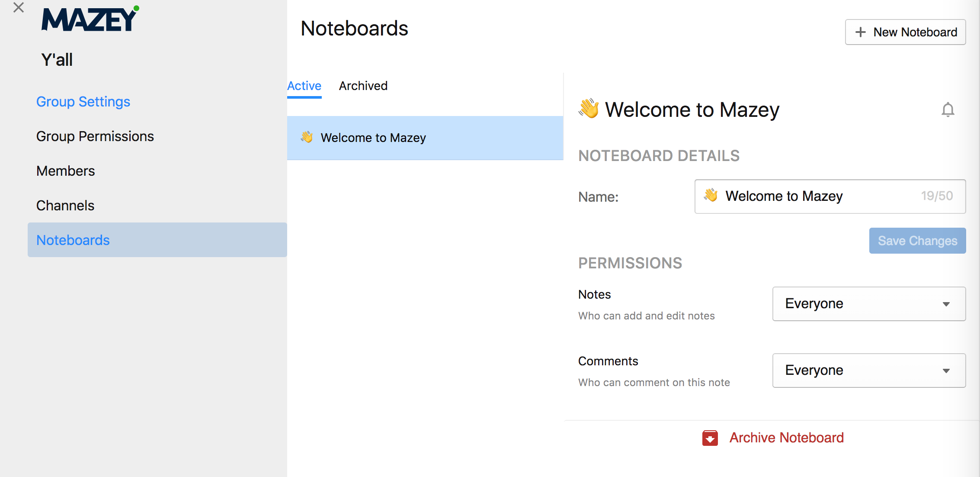
Task: Click the Y'all group name
Action: pyautogui.click(x=57, y=60)
